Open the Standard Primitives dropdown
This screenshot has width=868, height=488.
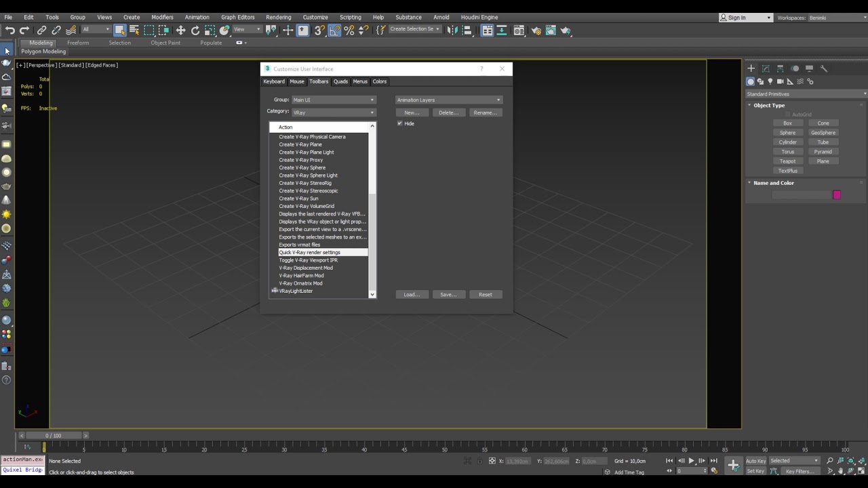click(806, 94)
